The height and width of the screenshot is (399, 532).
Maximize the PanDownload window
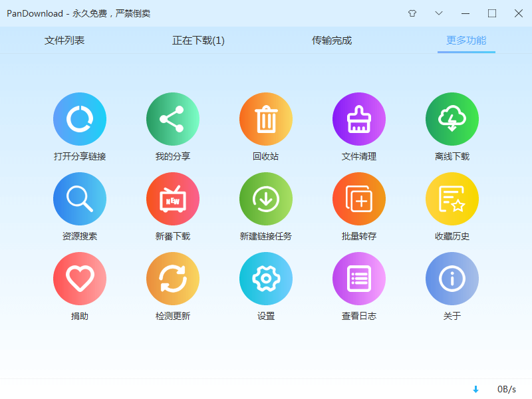tap(492, 13)
